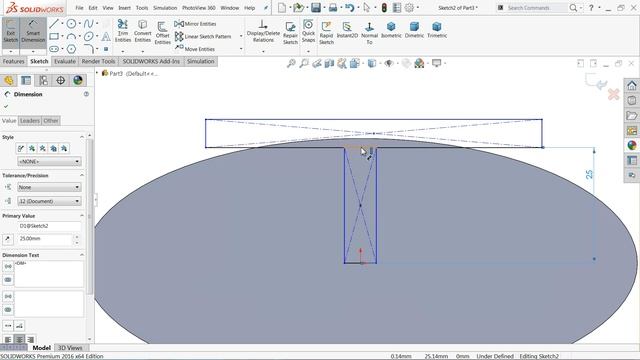Viewport: 640px width, 360px height.
Task: Click Convert Entities tool
Action: (142, 31)
